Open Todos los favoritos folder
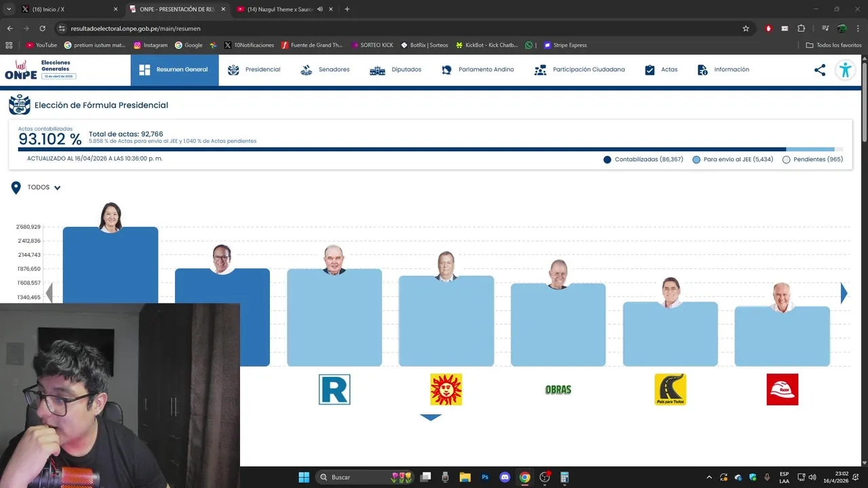The height and width of the screenshot is (488, 868). pyautogui.click(x=833, y=45)
